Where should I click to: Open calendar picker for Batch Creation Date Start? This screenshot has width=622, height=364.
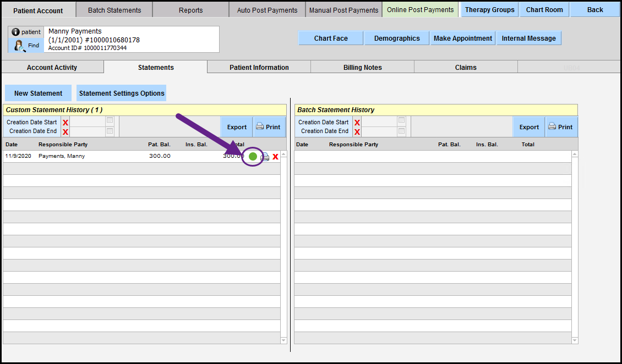pos(402,120)
